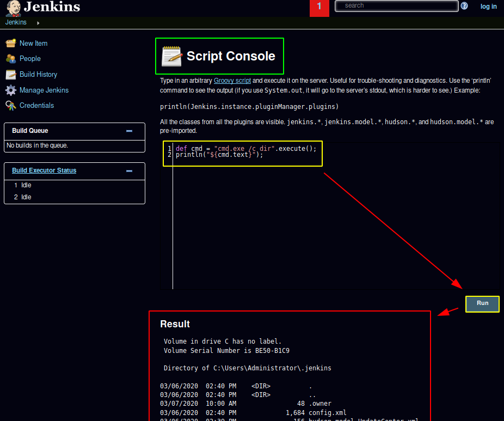Image resolution: width=504 pixels, height=421 pixels.
Task: Click the Jenkins breadcrumb link
Action: point(16,22)
